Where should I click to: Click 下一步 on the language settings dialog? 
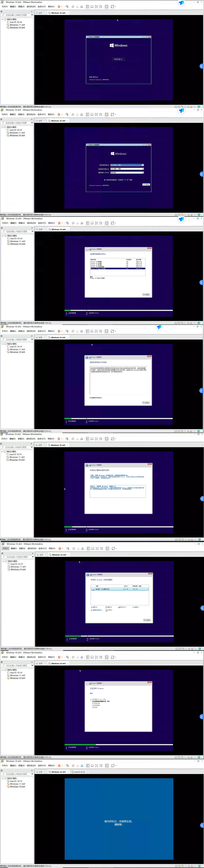(146, 185)
